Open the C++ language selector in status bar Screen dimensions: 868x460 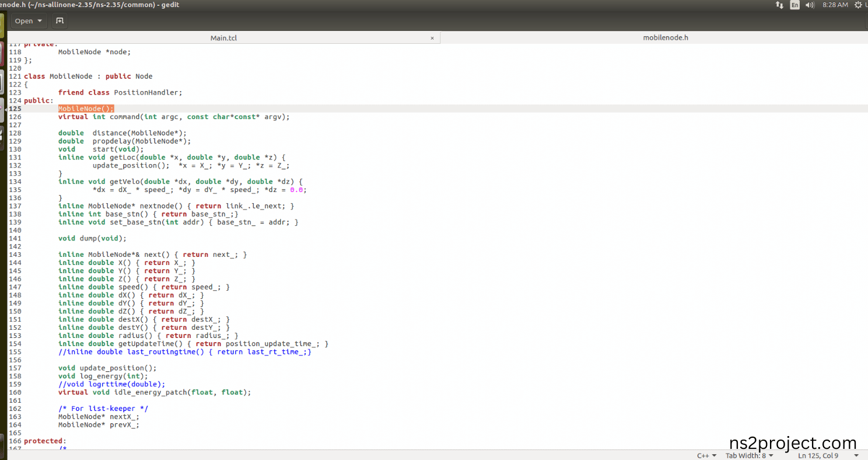pos(706,455)
